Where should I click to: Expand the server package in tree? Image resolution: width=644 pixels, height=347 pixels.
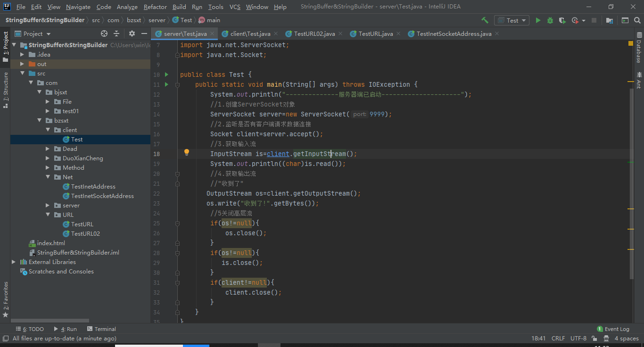click(48, 206)
